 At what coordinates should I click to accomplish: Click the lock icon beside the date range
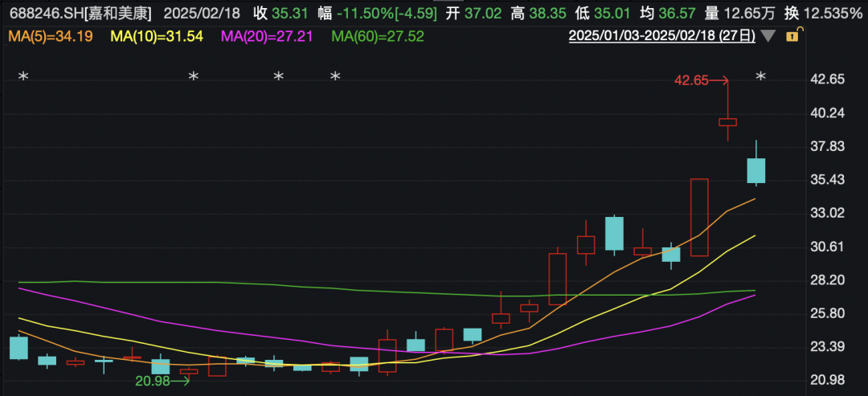(792, 36)
